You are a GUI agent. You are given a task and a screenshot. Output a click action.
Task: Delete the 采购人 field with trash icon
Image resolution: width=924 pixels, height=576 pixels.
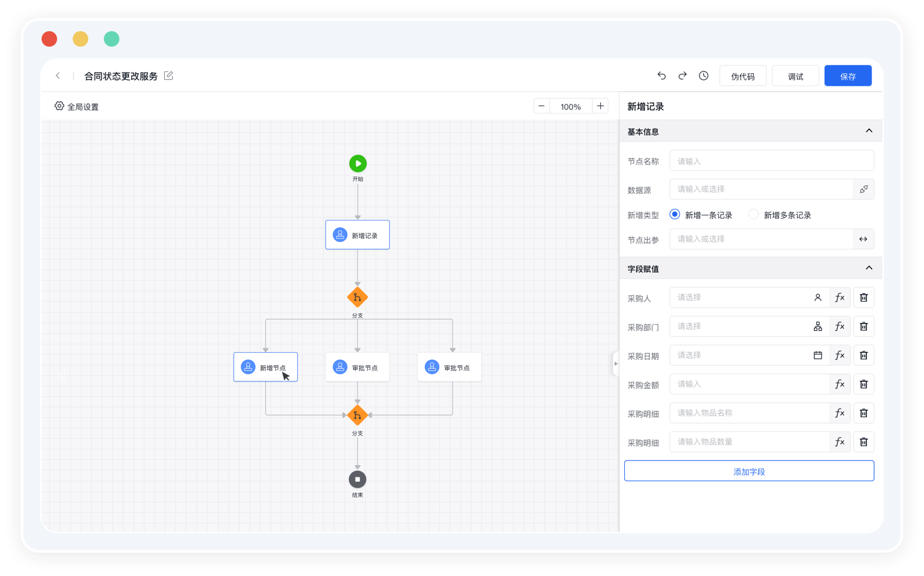pyautogui.click(x=864, y=298)
